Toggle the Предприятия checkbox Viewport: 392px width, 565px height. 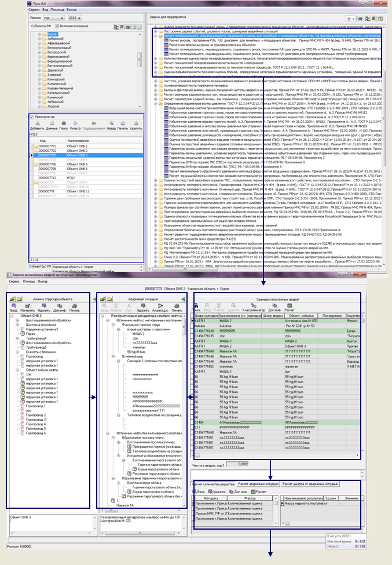32,116
